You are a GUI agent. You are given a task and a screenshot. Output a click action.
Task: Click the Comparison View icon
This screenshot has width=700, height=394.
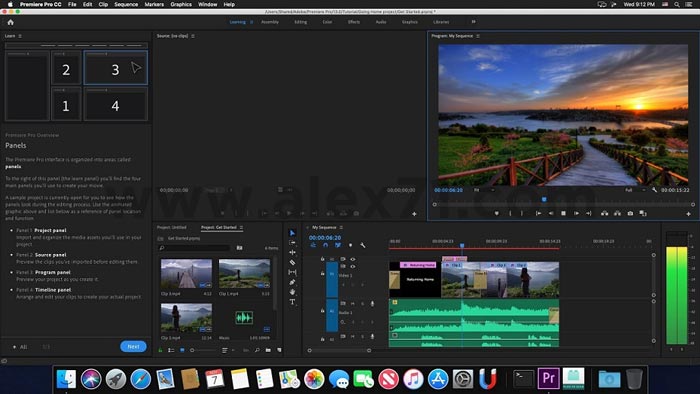pos(643,213)
